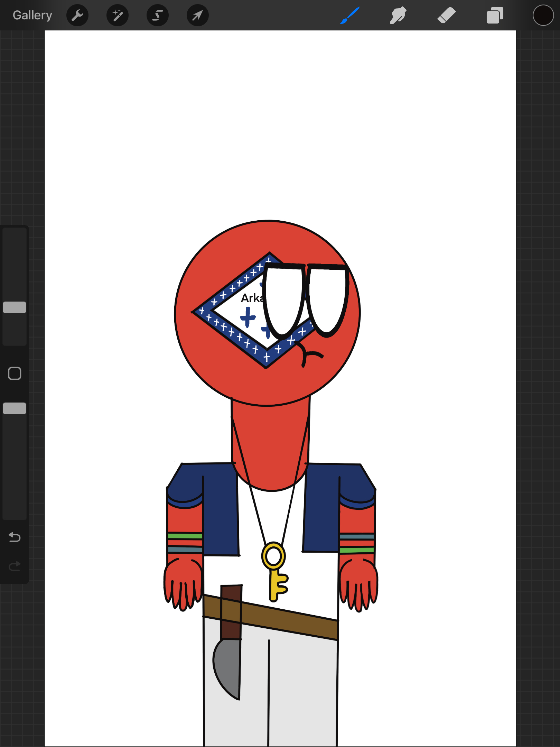
Task: Return to the Gallery
Action: click(x=32, y=15)
